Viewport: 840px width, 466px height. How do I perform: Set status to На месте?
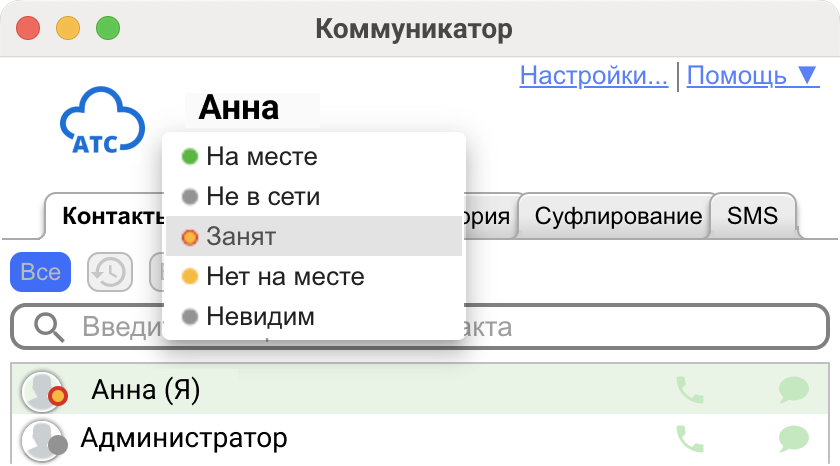click(261, 157)
